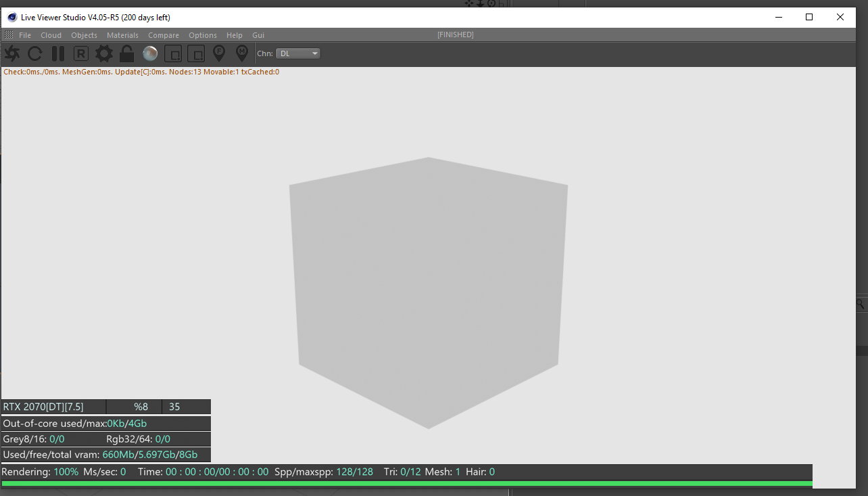Click the 'Ms/sec: 0' status text
This screenshot has width=868, height=496.
pos(104,472)
